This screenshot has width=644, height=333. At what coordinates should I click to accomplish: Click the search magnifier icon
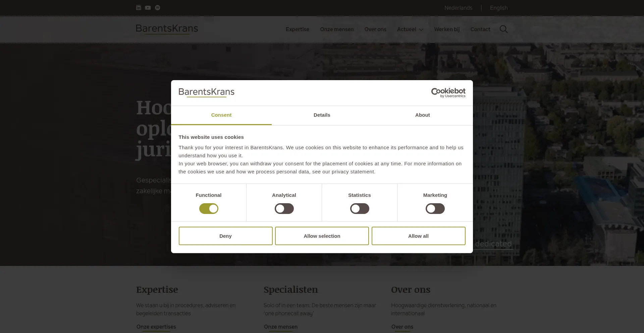pyautogui.click(x=503, y=29)
